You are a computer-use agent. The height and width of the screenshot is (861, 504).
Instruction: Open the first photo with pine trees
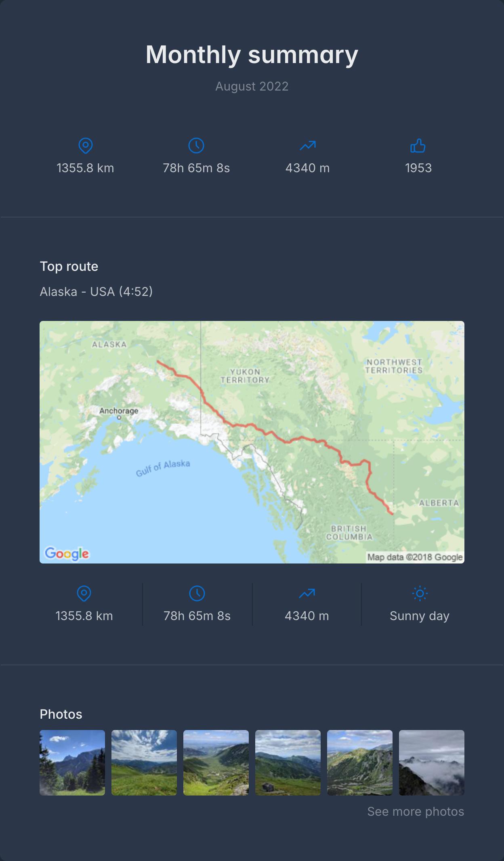tap(72, 762)
